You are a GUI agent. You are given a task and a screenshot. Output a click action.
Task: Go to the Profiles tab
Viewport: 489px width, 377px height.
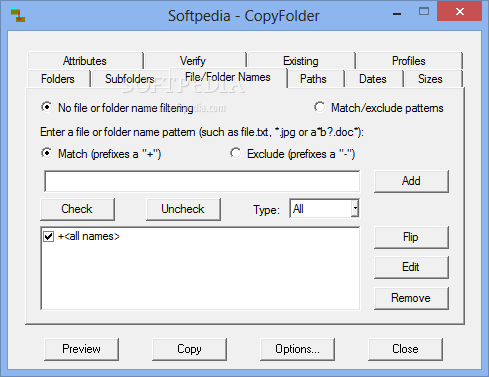tap(409, 61)
